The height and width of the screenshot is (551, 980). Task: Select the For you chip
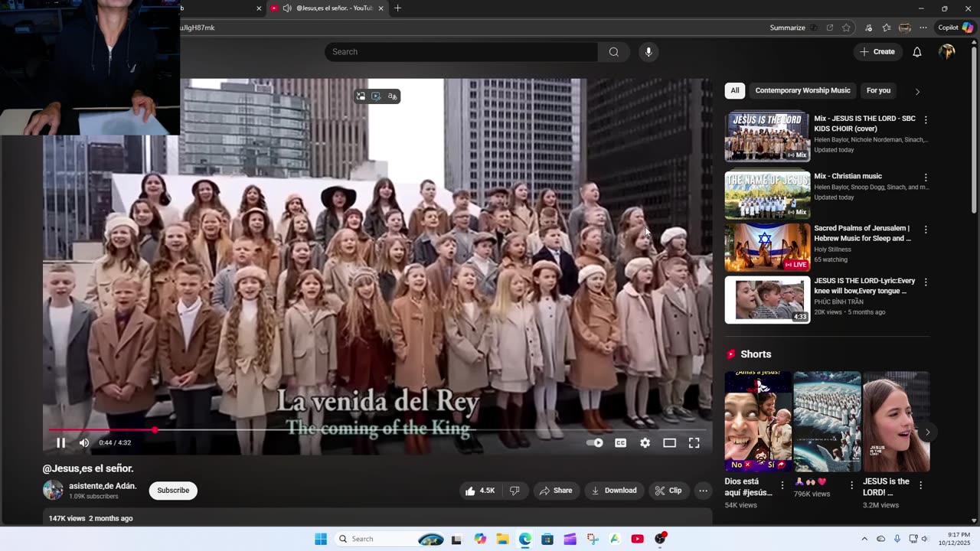(x=878, y=90)
